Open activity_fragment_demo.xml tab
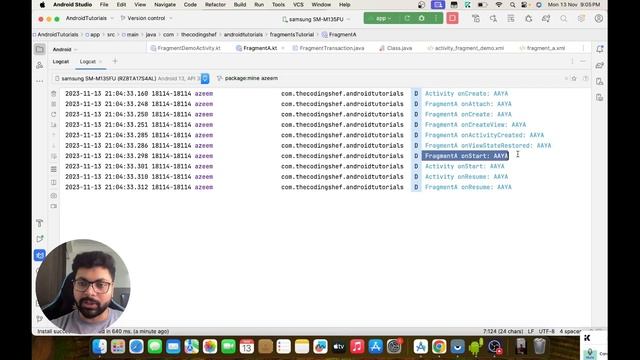The image size is (640, 360). tap(466, 48)
